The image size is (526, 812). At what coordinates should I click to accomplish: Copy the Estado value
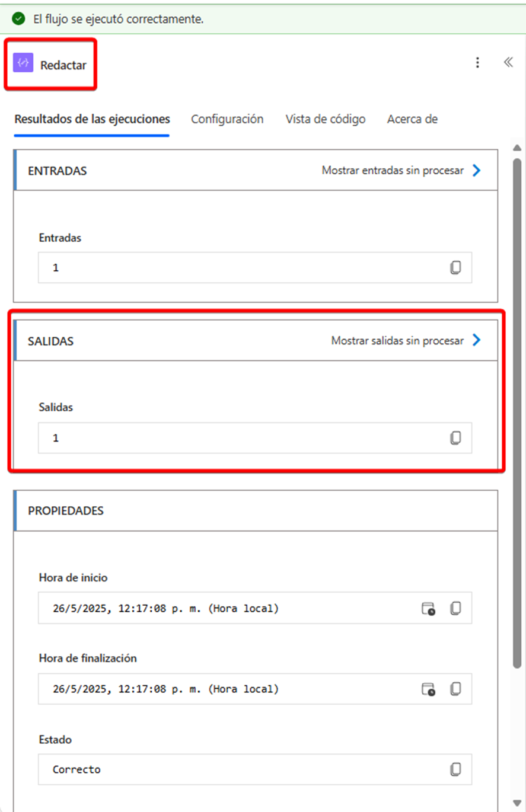point(455,769)
